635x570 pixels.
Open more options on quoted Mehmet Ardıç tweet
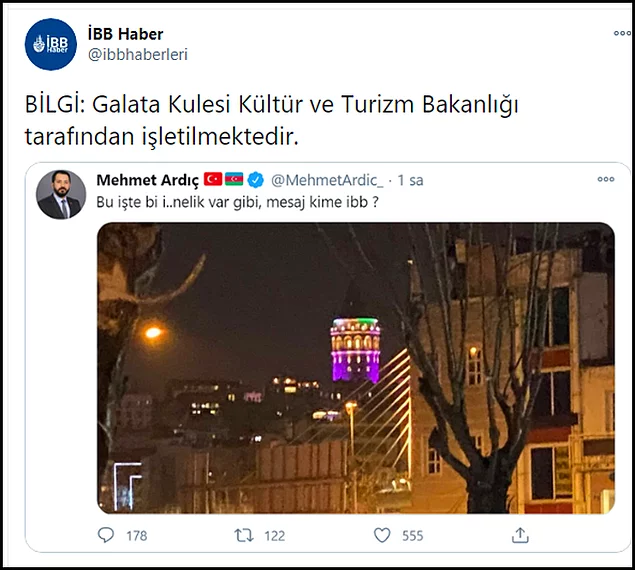coord(606,179)
